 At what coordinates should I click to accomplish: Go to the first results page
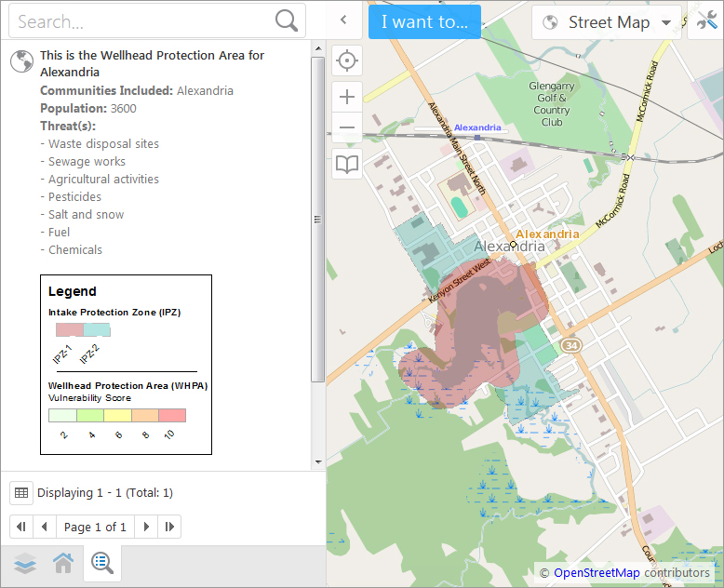(x=21, y=527)
